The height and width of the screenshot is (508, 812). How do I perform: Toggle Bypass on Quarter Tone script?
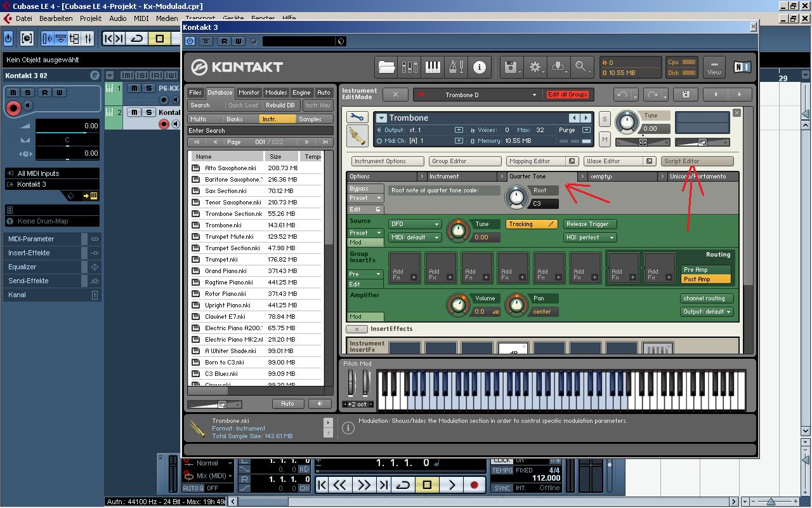[x=365, y=189]
